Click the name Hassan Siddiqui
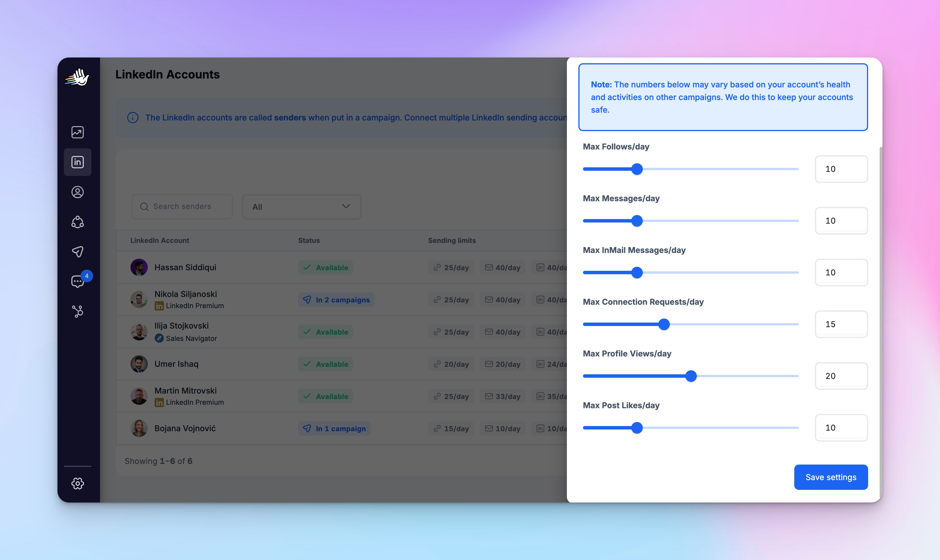This screenshot has width=940, height=560. [185, 267]
